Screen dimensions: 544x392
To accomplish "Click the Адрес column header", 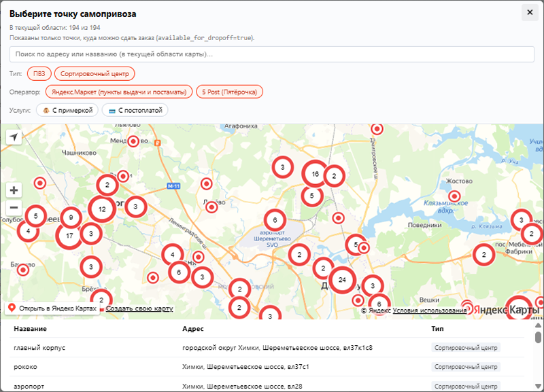I will click(193, 329).
